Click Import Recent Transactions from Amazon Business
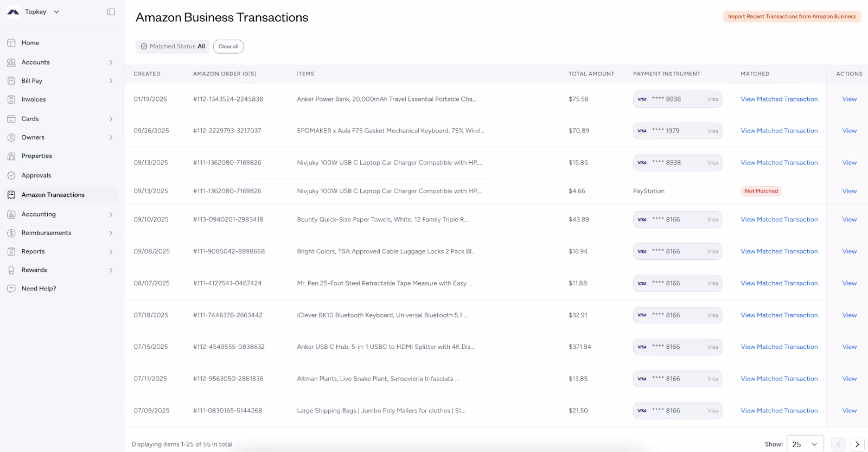This screenshot has width=868, height=452. pos(792,17)
